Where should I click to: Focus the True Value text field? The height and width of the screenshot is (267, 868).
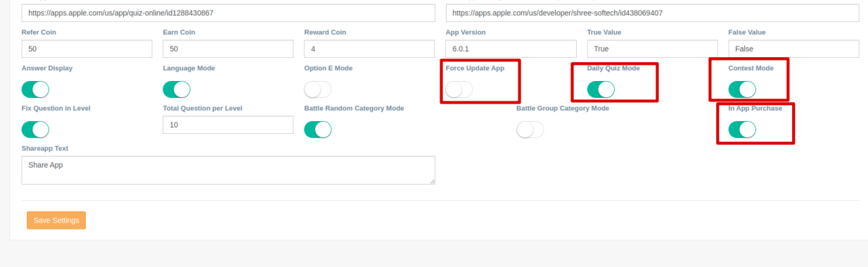[652, 49]
